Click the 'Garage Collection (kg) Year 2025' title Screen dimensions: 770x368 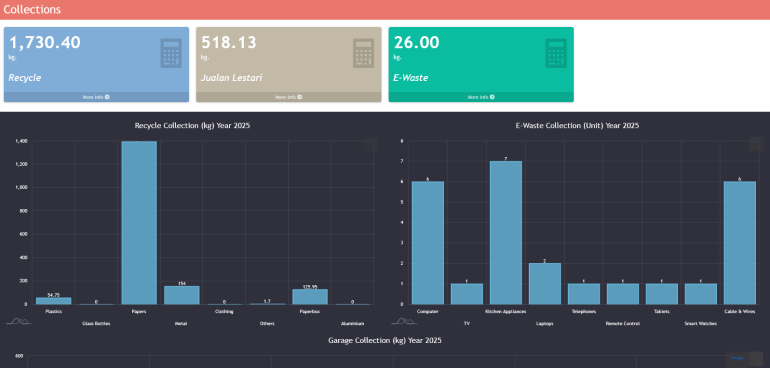pyautogui.click(x=385, y=340)
